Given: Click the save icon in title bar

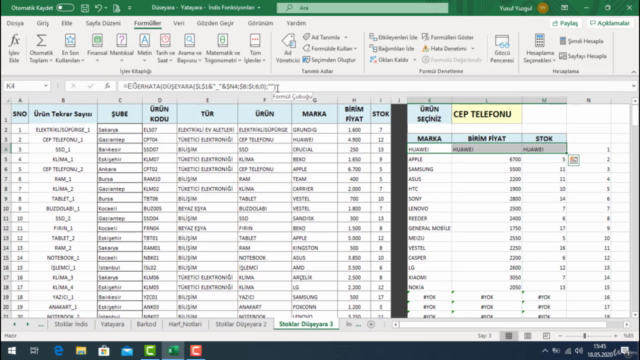Looking at the screenshot, I should click(x=85, y=8).
